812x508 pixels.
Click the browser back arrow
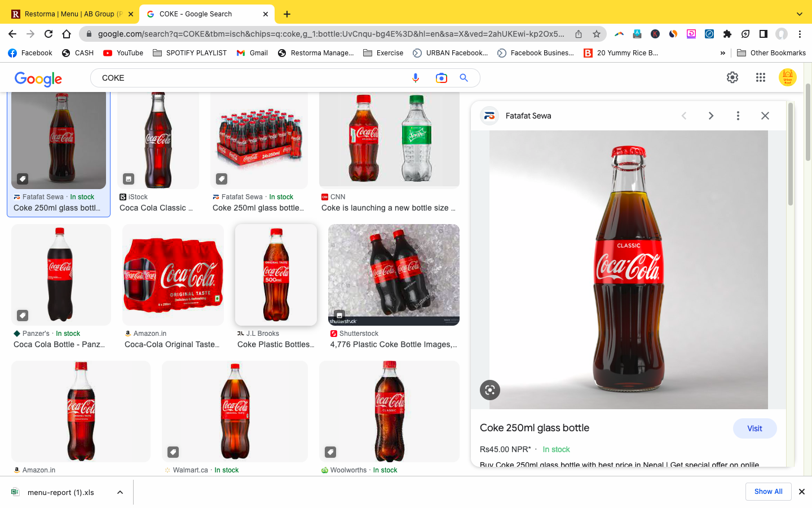[x=12, y=34]
